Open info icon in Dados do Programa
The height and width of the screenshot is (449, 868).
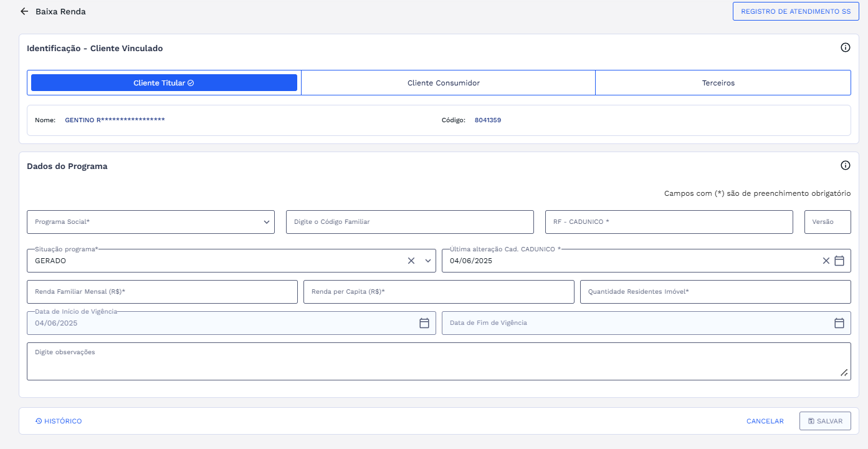coord(845,165)
